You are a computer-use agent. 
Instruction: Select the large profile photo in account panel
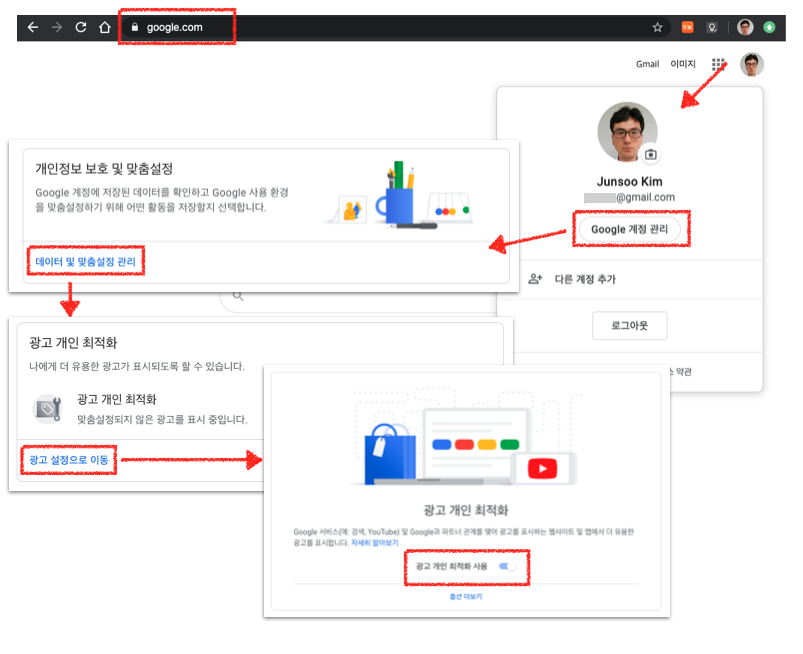627,132
